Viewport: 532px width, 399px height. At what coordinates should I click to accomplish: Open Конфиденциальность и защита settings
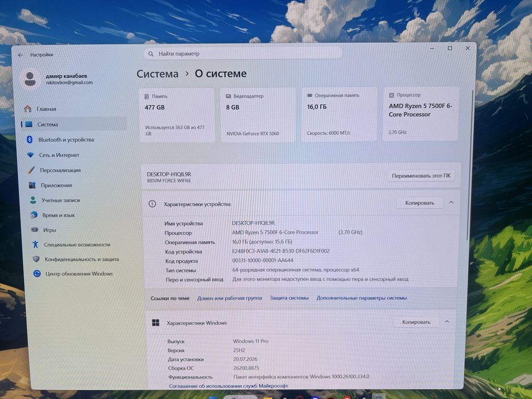(82, 259)
